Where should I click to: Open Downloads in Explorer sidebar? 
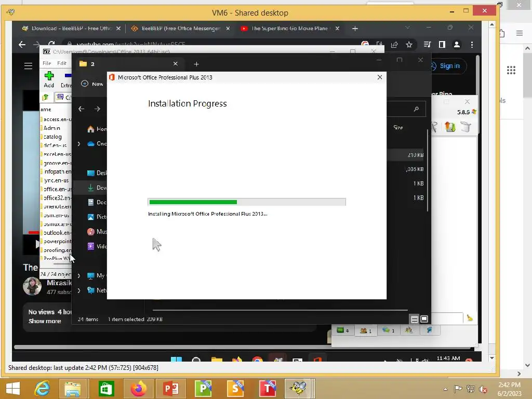pyautogui.click(x=97, y=188)
